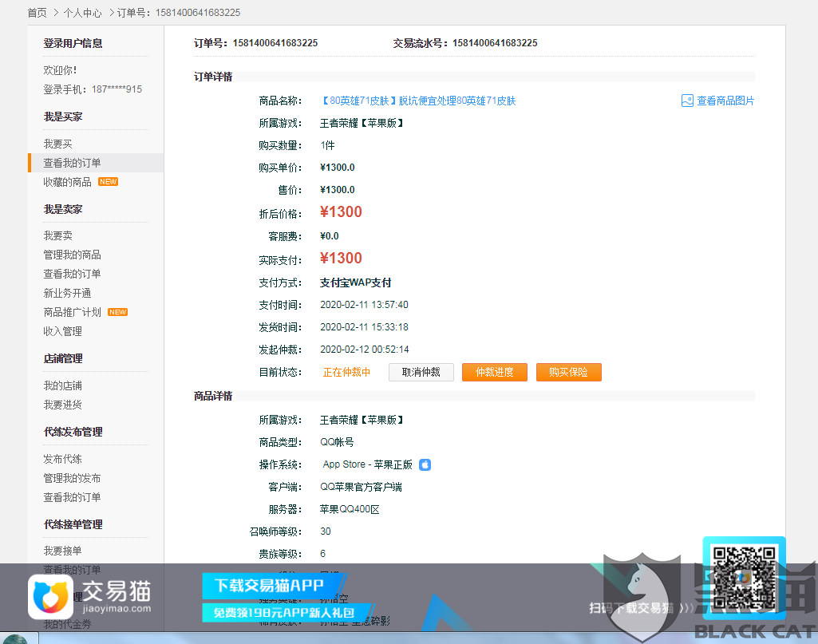Click the 仲裁进度 button
Screen dimensions: 818x644
495,373
